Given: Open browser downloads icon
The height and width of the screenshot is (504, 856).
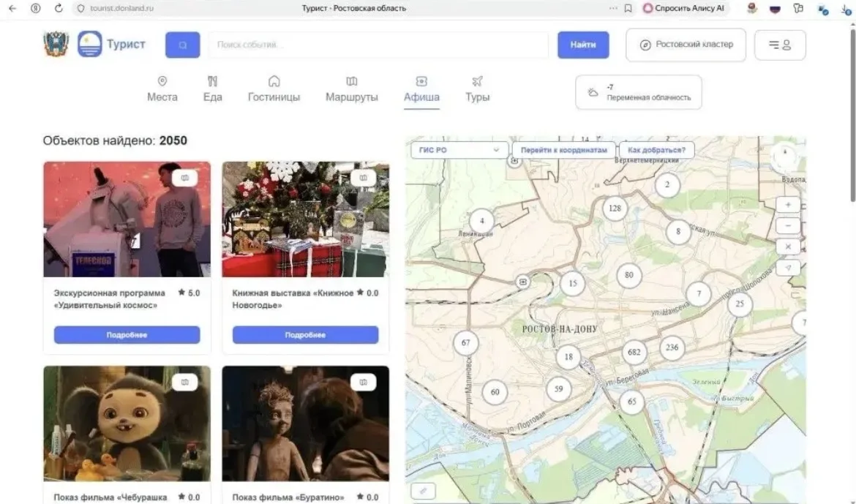Looking at the screenshot, I should [846, 9].
